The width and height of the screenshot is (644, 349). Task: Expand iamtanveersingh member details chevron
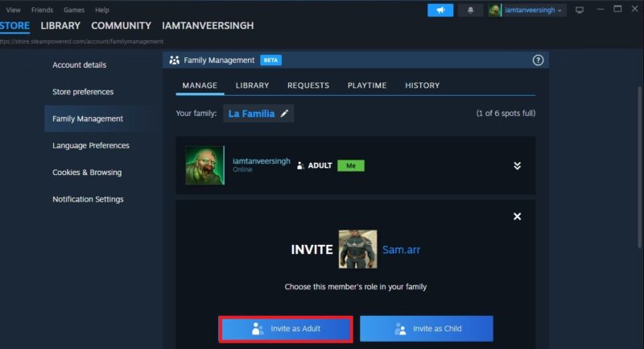[517, 165]
